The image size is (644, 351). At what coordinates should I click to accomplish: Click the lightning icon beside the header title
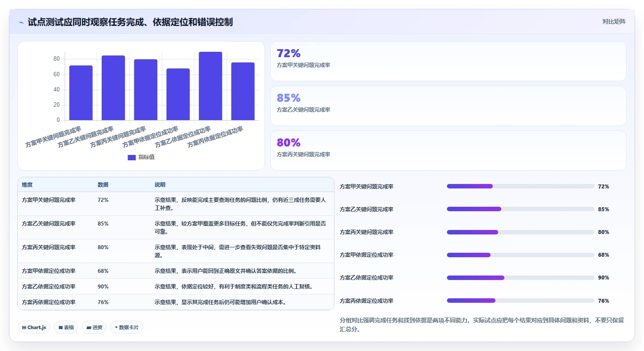pos(21,22)
